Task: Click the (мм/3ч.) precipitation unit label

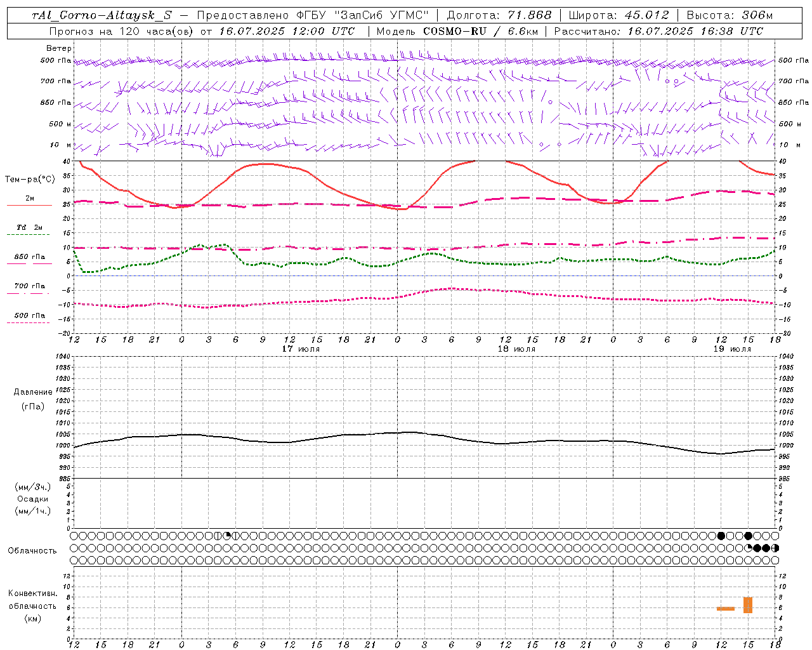Action: (x=32, y=487)
